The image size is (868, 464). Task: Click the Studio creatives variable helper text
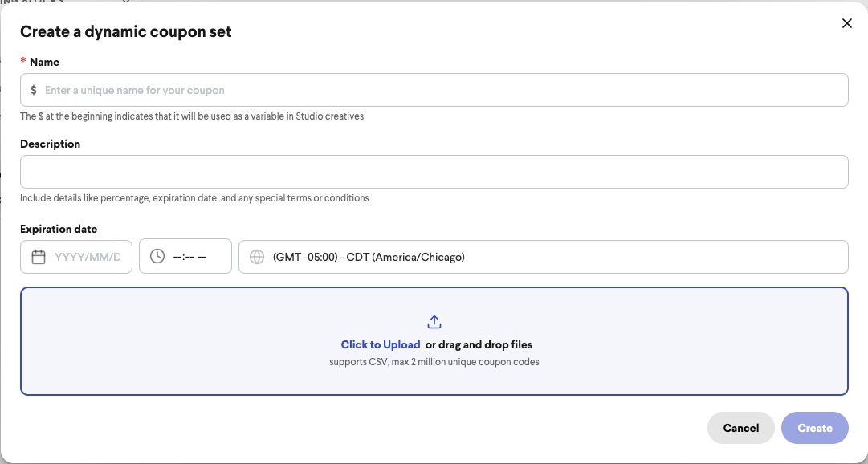coord(192,116)
